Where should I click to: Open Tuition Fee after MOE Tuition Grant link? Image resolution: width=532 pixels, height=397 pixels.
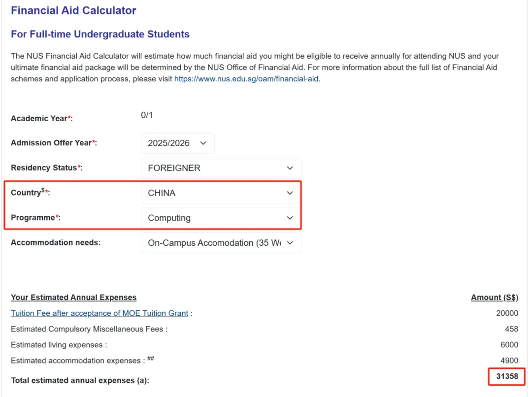100,313
